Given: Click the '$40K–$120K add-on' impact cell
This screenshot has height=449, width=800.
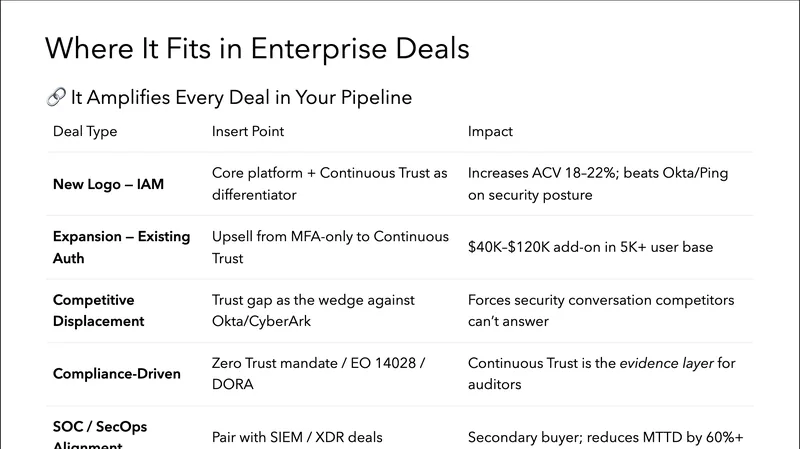Looking at the screenshot, I should 590,247.
